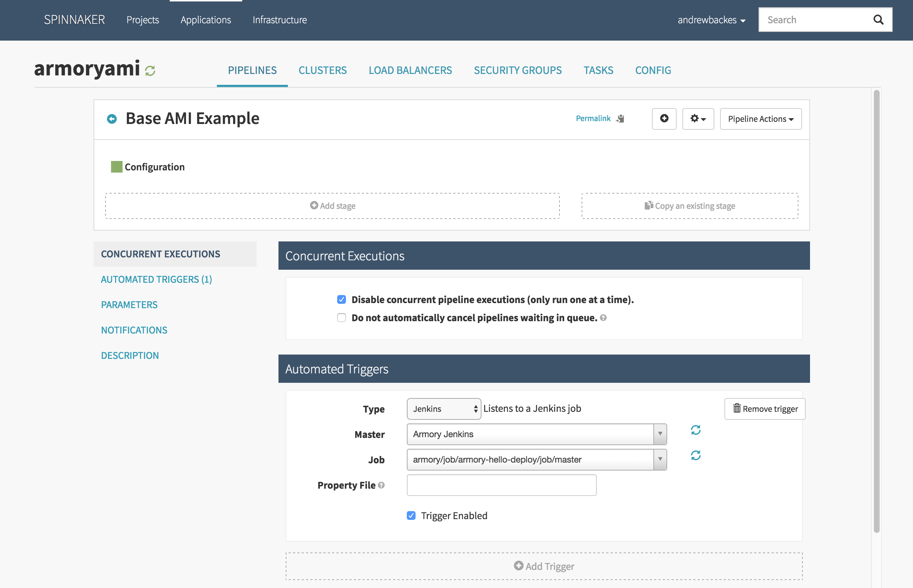Go to Automated Triggers section in sidebar
Screen dimensions: 913x588
point(156,279)
